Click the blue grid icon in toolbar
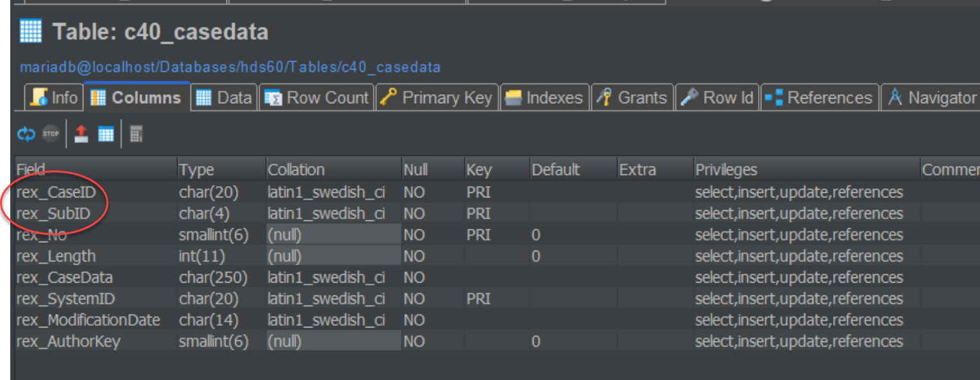 (x=106, y=134)
